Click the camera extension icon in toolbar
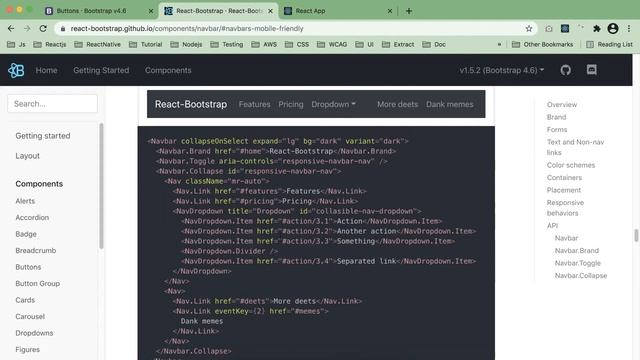The image size is (640, 360). [549, 29]
